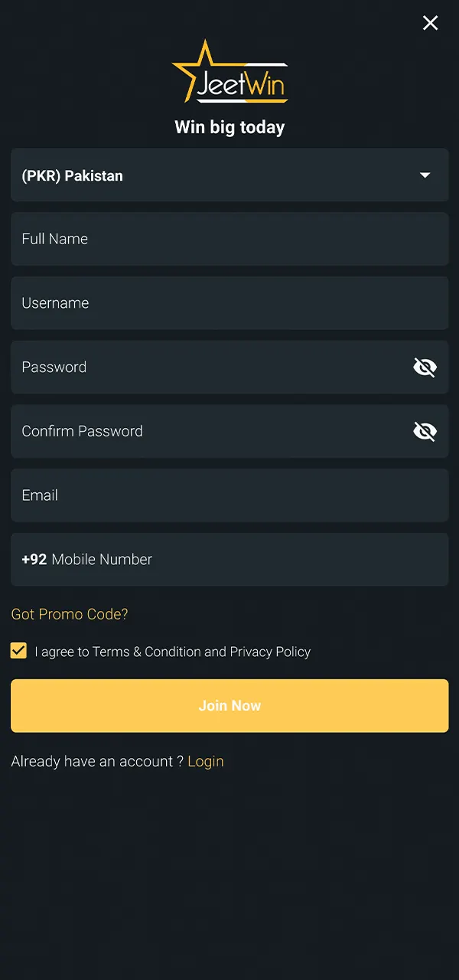The height and width of the screenshot is (980, 459).
Task: Select the Email input field
Action: click(x=229, y=495)
